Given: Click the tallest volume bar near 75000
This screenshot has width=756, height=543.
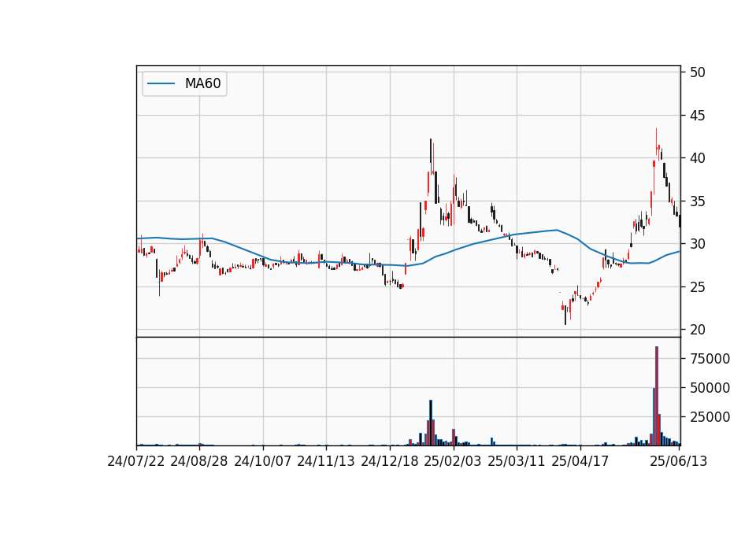Looking at the screenshot, I should tap(657, 396).
